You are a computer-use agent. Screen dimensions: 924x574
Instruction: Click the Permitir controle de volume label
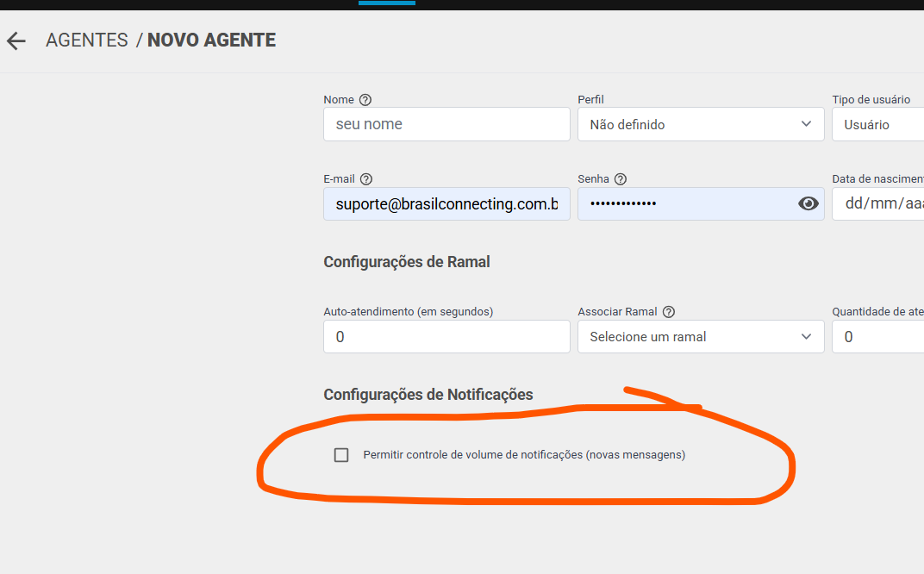point(524,455)
